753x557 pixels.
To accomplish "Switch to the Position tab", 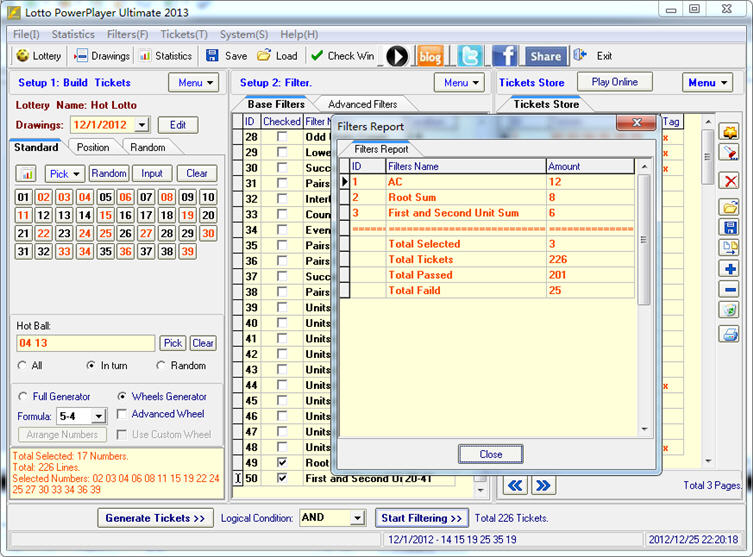I will click(x=93, y=147).
